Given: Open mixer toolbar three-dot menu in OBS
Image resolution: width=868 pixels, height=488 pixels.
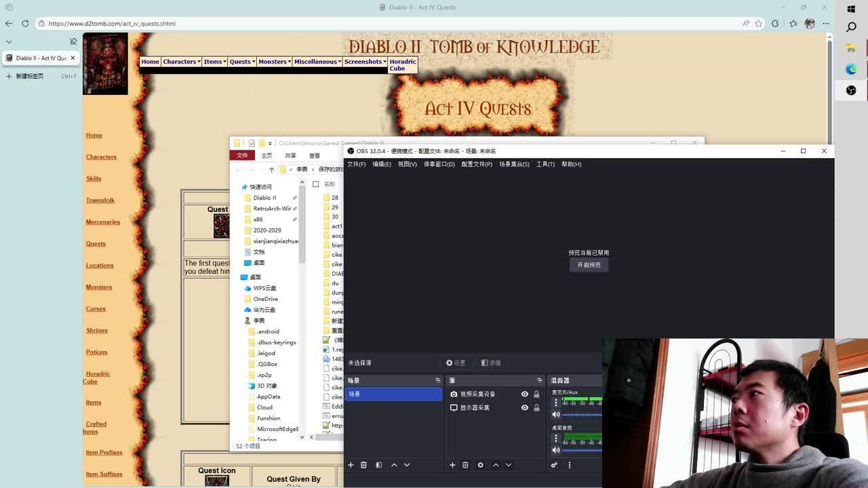Looking at the screenshot, I should pyautogui.click(x=570, y=465).
